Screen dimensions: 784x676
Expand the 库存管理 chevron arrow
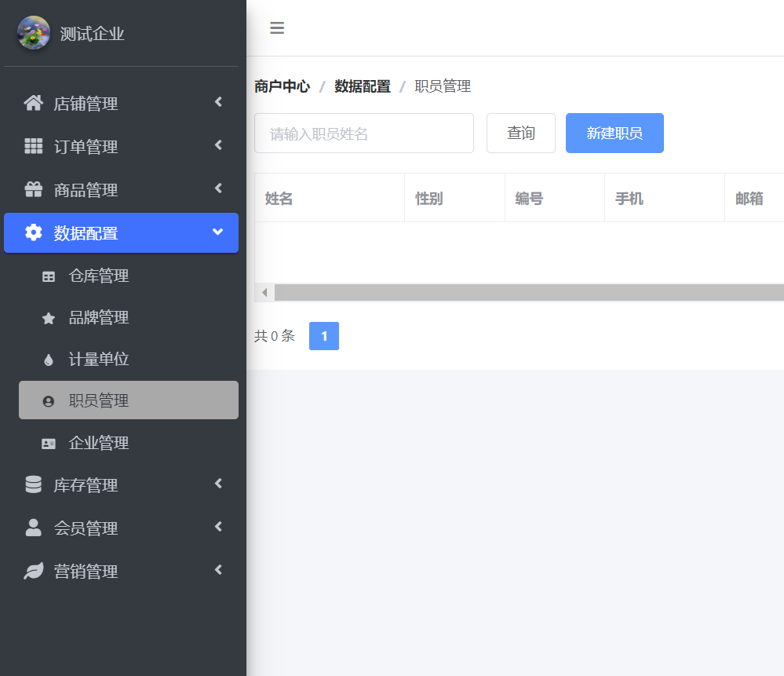218,484
